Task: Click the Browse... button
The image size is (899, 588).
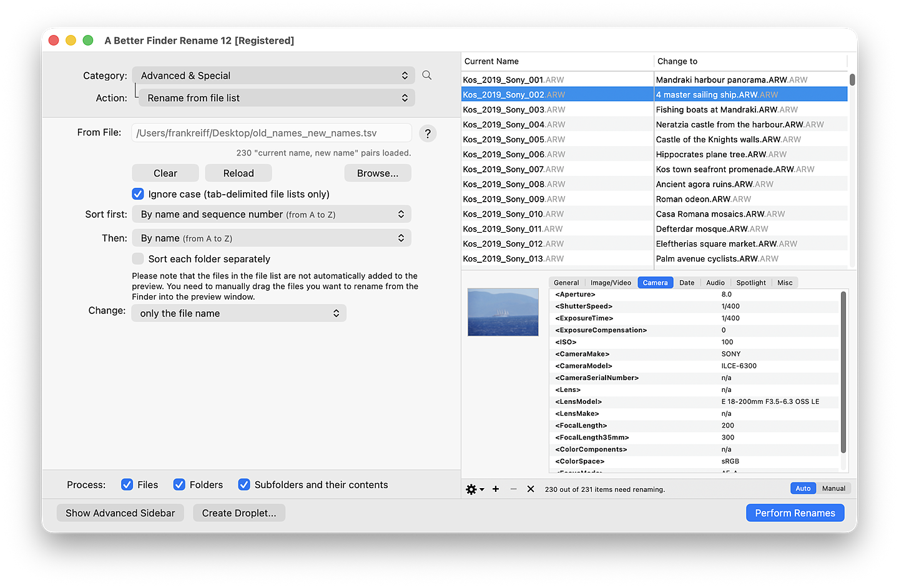Action: [x=378, y=173]
